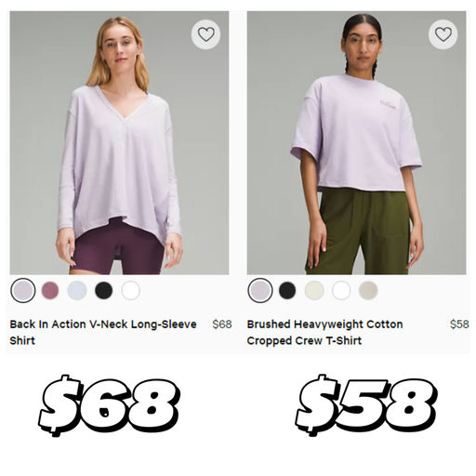Viewport: 476px width, 476px height.
Task: Pick the white swatch under V-Neck shirt
Action: 131,290
